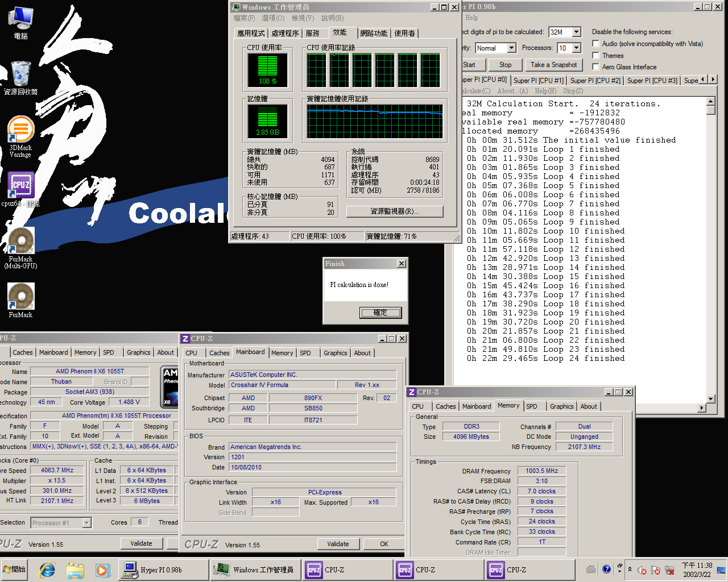
Task: Click the muted volume tray icon
Action: click(x=642, y=569)
